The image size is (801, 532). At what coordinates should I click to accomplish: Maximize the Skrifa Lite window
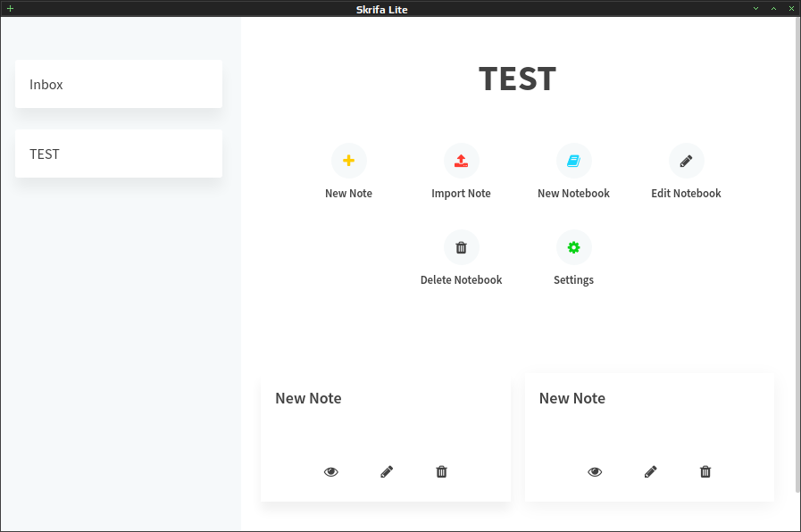pos(774,9)
